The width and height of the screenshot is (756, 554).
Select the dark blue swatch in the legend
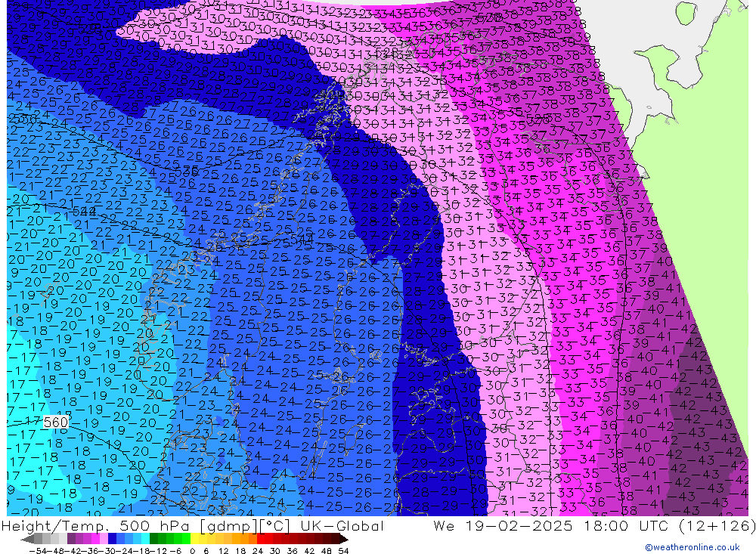click(x=112, y=539)
